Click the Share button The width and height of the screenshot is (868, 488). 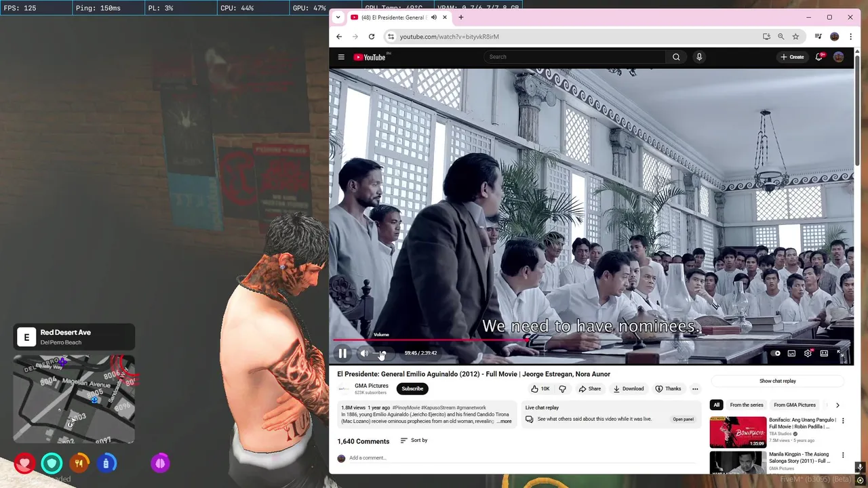589,389
